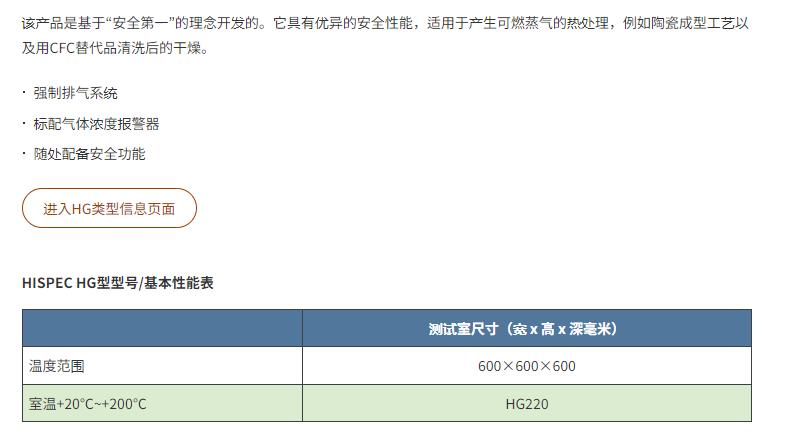
Task: Click the 温度范围 row label
Action: point(56,366)
